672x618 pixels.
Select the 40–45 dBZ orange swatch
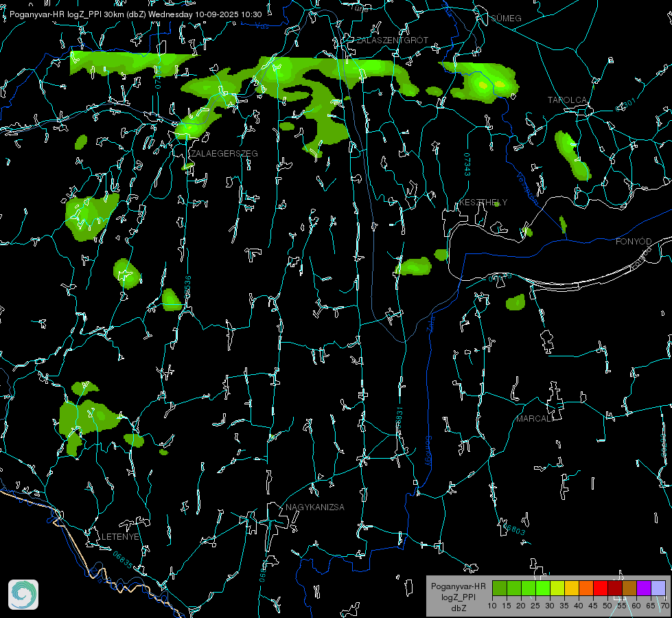(586, 588)
